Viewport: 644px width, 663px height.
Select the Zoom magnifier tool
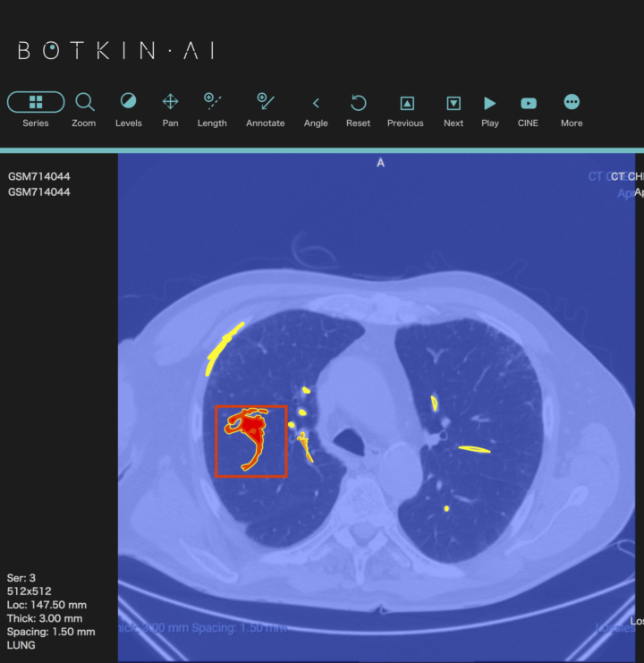[84, 102]
